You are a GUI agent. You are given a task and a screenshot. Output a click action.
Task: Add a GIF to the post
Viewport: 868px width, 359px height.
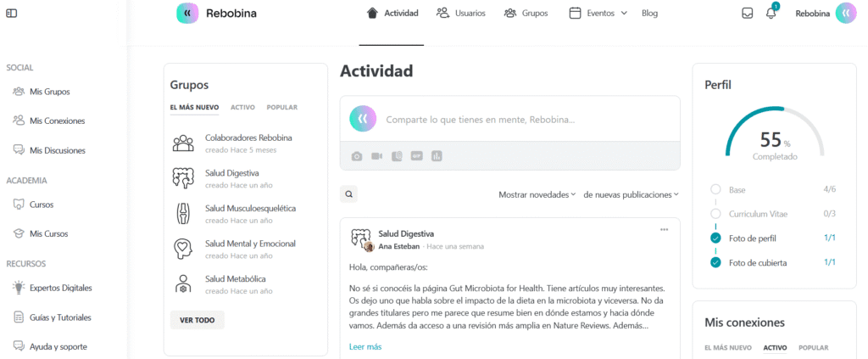click(417, 156)
